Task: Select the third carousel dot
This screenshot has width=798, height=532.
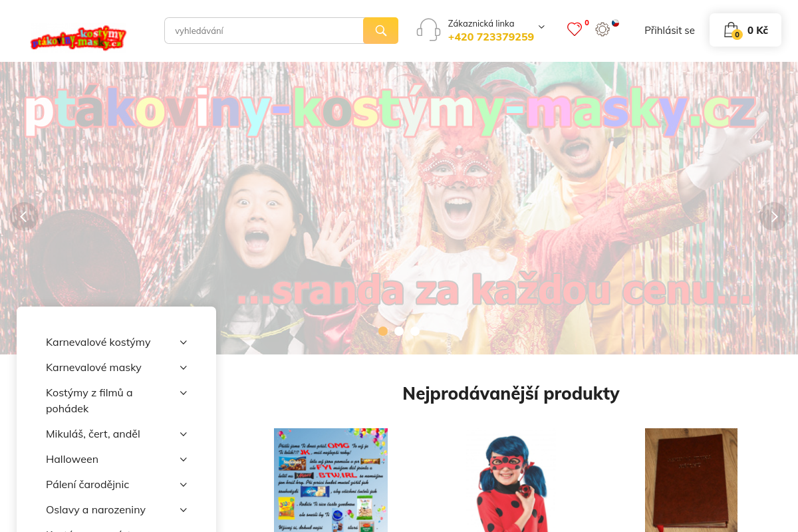Action: tap(415, 331)
